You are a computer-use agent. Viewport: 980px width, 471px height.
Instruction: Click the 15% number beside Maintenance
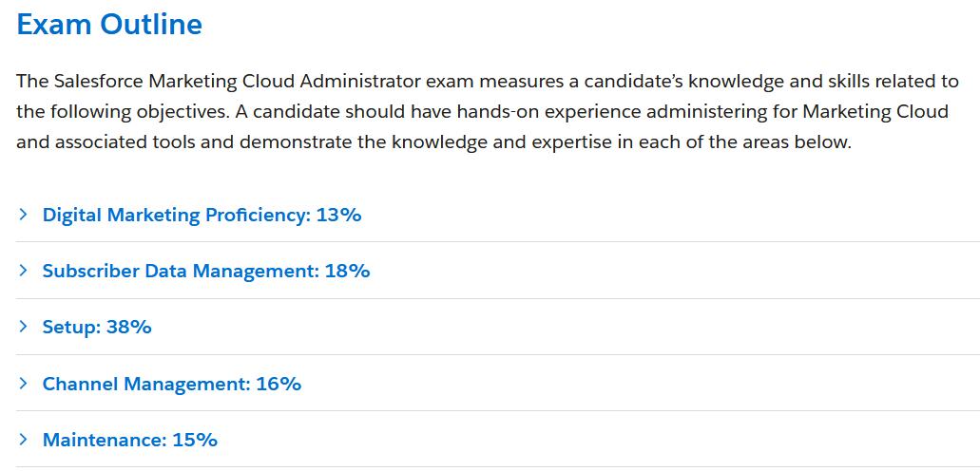pos(195,440)
